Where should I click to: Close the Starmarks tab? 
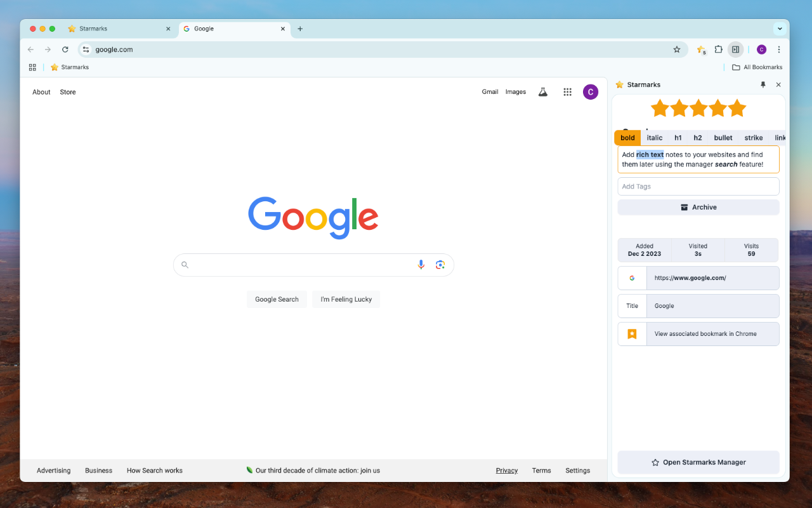tap(168, 29)
